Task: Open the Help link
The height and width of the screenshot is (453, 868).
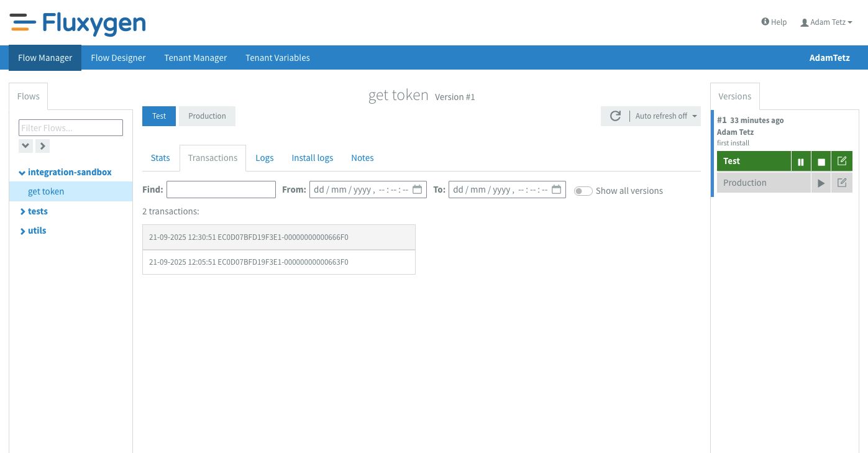Action: 774,22
